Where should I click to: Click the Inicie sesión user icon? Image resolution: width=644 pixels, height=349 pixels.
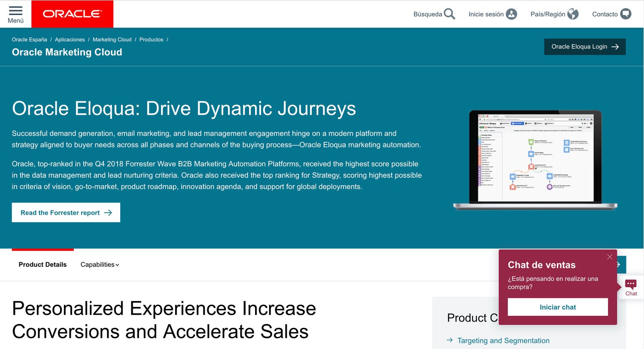(511, 14)
